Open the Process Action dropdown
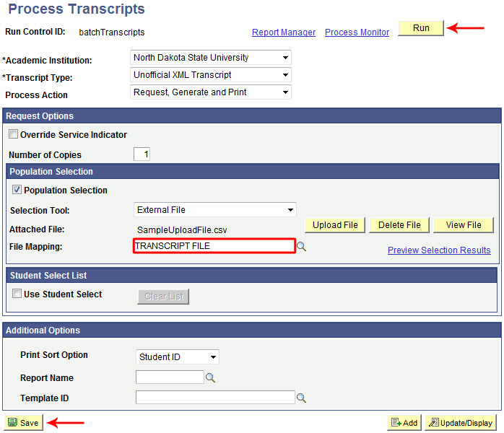The image size is (504, 433). tap(211, 92)
